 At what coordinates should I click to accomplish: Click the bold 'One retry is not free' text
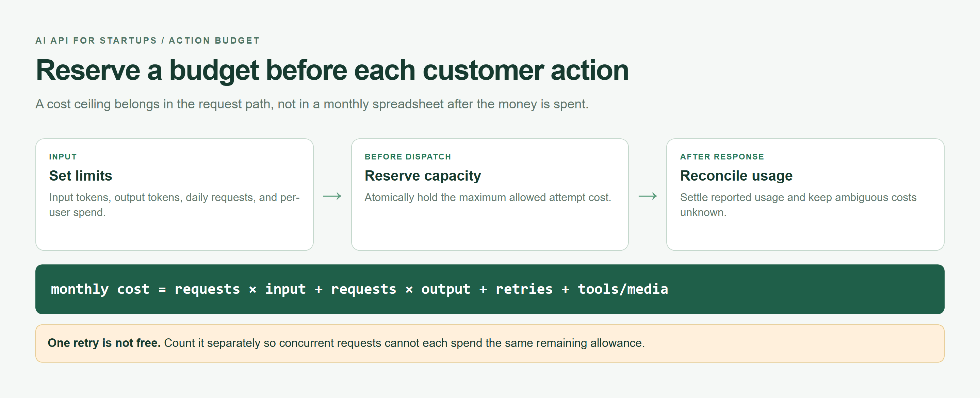click(x=104, y=343)
